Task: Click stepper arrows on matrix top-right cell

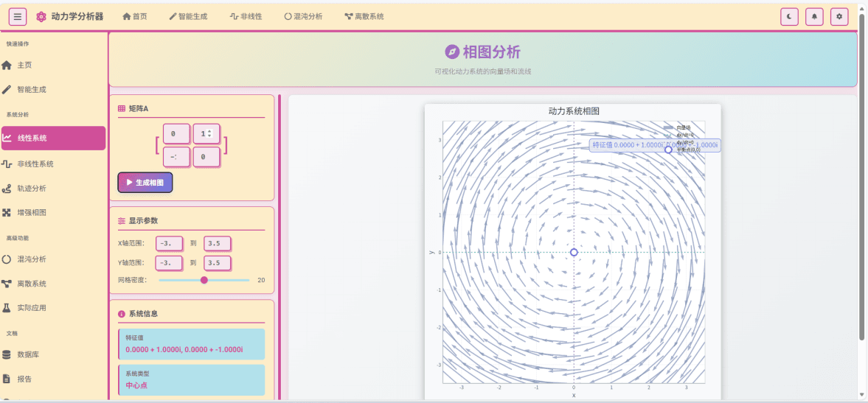Action: tap(209, 134)
